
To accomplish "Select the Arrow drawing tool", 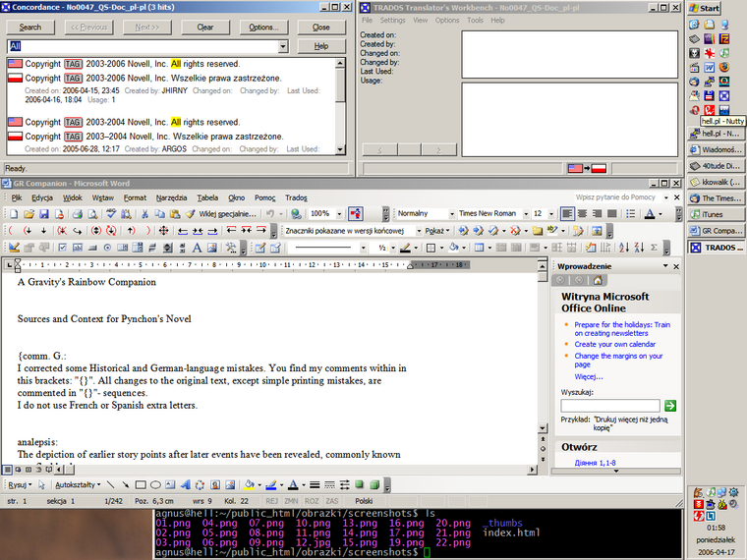I will tap(125, 485).
